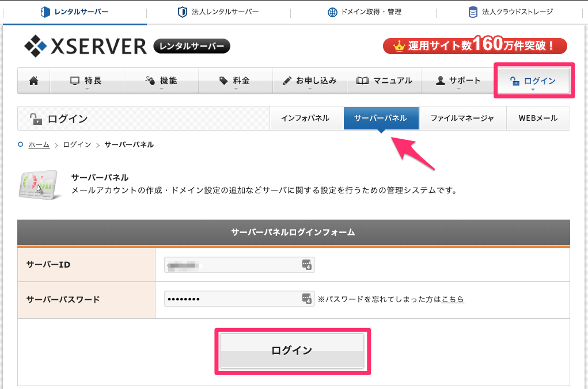The width and height of the screenshot is (588, 389).
Task: Click the server panel dashboard illustration
Action: [x=40, y=184]
